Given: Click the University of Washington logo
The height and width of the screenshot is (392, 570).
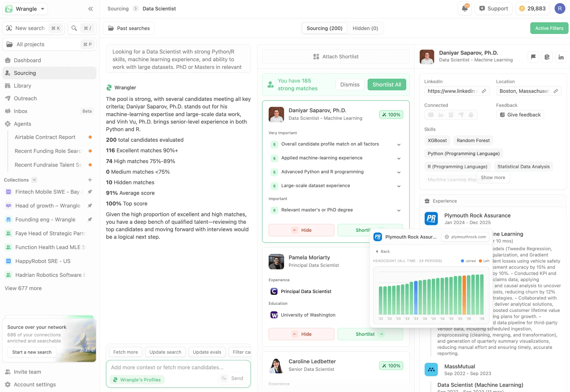Looking at the screenshot, I should pos(274,315).
